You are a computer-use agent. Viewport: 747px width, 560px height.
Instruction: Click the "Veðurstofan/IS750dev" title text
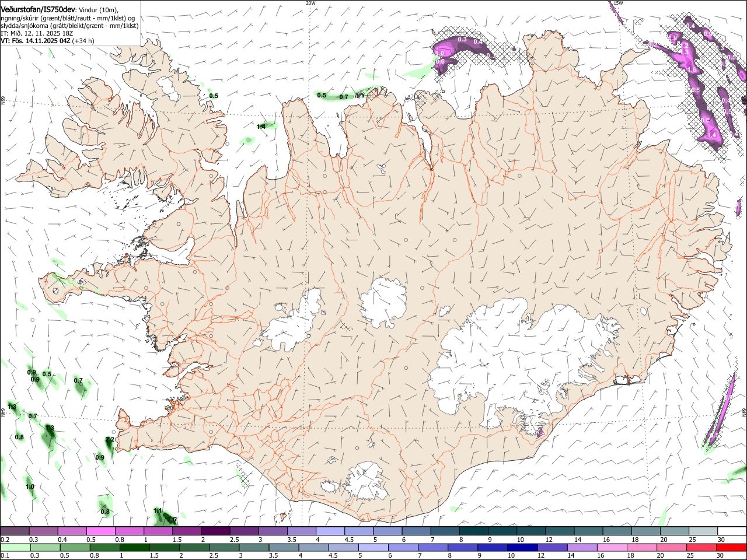[x=38, y=9]
